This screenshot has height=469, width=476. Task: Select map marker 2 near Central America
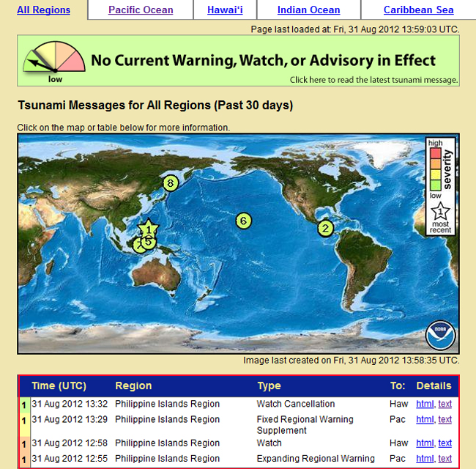coord(325,228)
